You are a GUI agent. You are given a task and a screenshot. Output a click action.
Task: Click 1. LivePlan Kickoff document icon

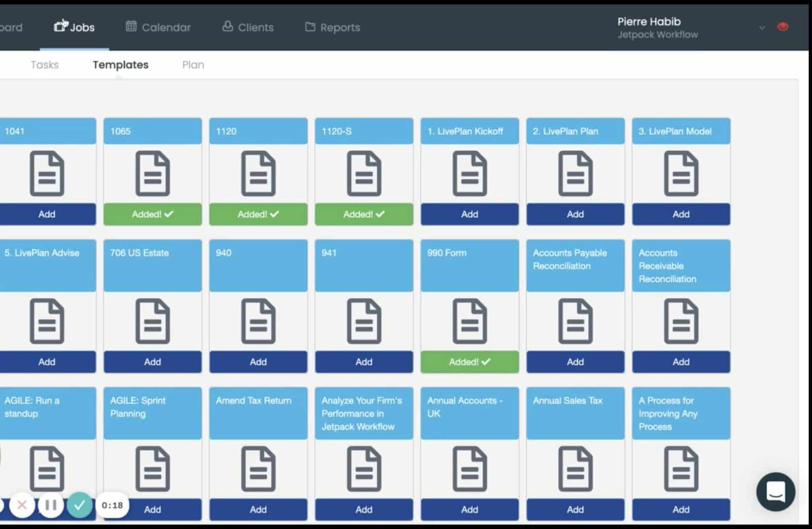pos(469,174)
